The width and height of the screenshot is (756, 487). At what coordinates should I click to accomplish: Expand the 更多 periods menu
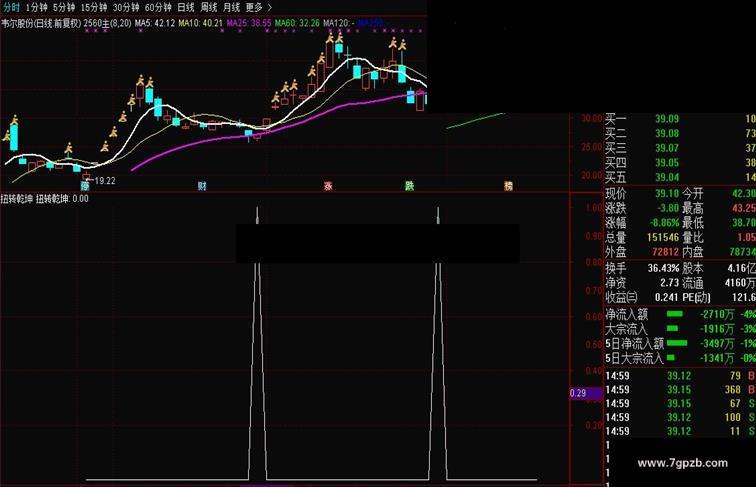258,7
